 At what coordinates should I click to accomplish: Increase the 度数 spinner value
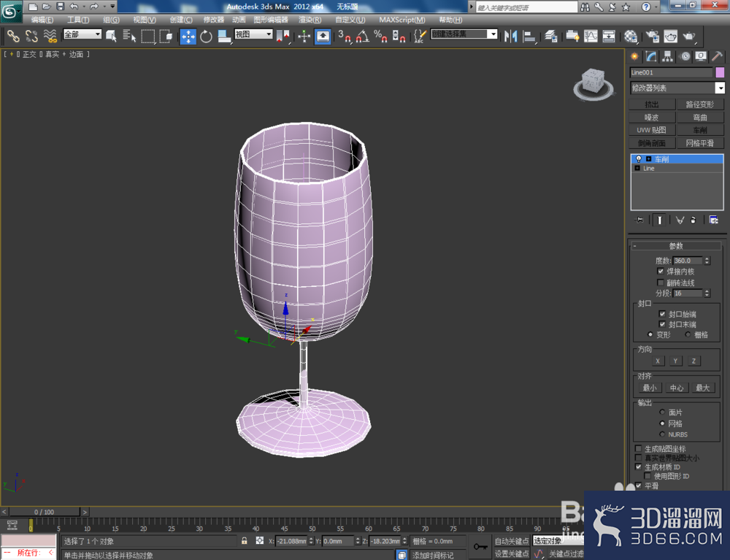tap(707, 258)
